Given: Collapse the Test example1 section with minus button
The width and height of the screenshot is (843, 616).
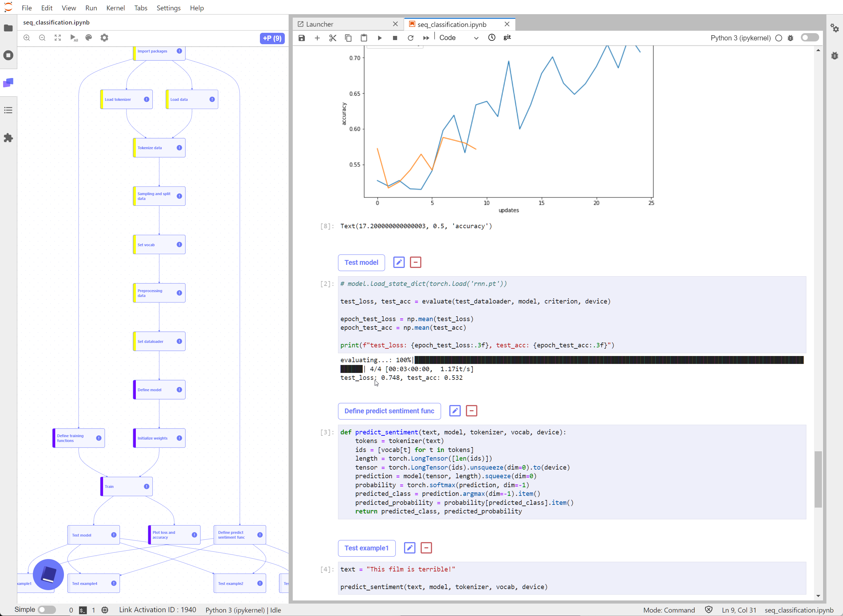Looking at the screenshot, I should (426, 548).
